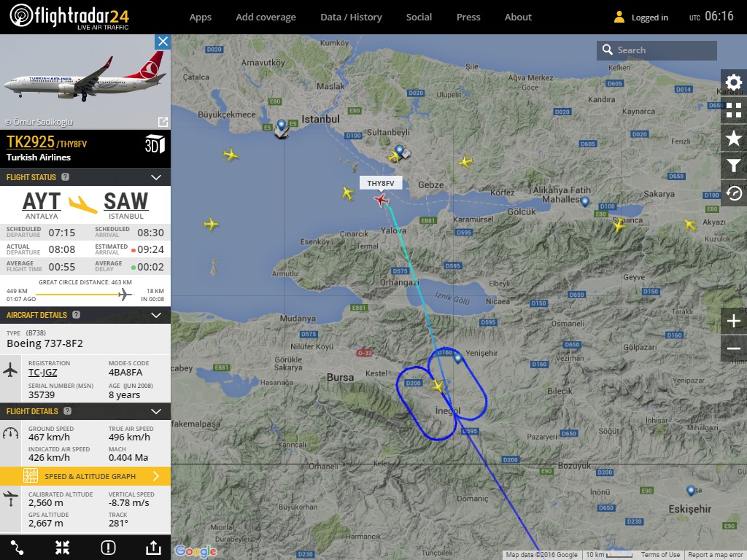Collapse the Flight Status section
The width and height of the screenshot is (747, 560).
point(156,177)
